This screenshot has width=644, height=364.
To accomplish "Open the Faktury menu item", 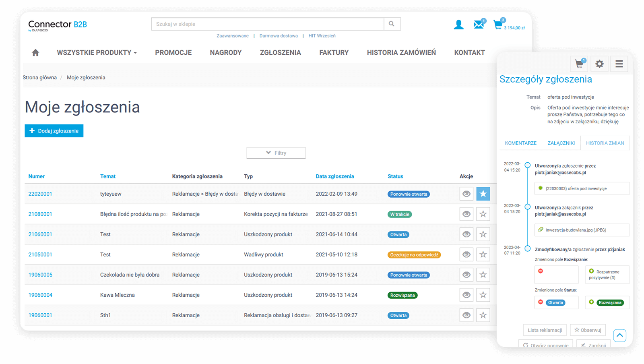I will click(x=334, y=53).
